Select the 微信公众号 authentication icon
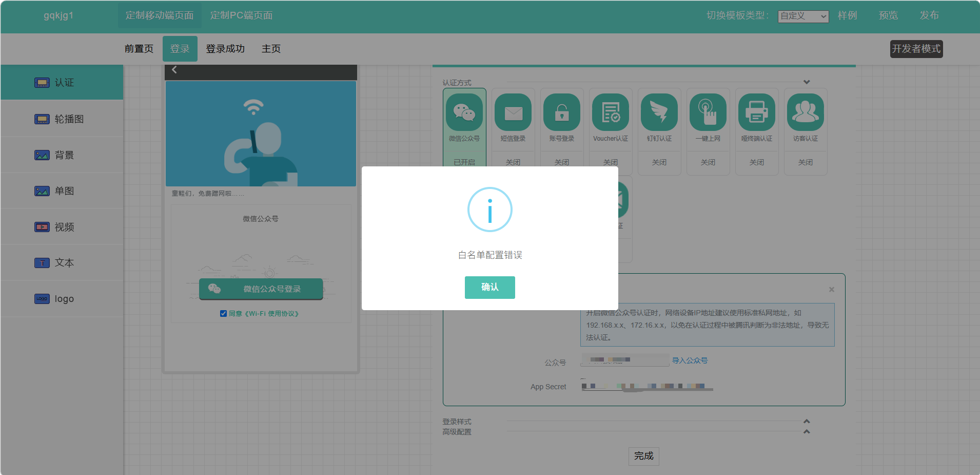 [464, 112]
